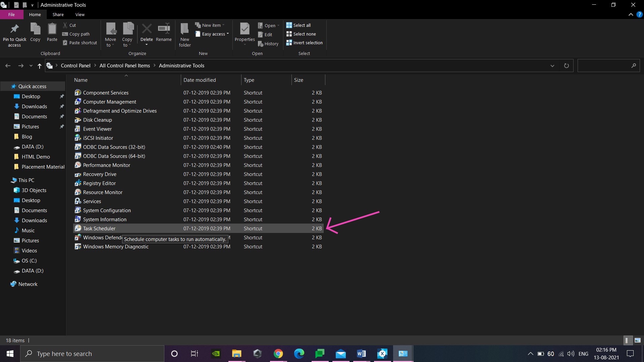Viewport: 644px width, 362px height.
Task: Click the History icon in the Open group
Action: click(x=268, y=44)
